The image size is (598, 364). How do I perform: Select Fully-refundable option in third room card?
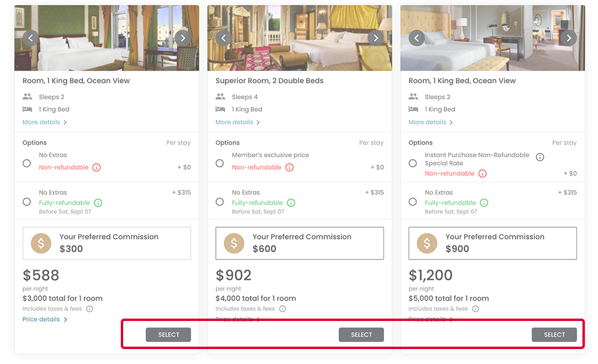pyautogui.click(x=413, y=202)
